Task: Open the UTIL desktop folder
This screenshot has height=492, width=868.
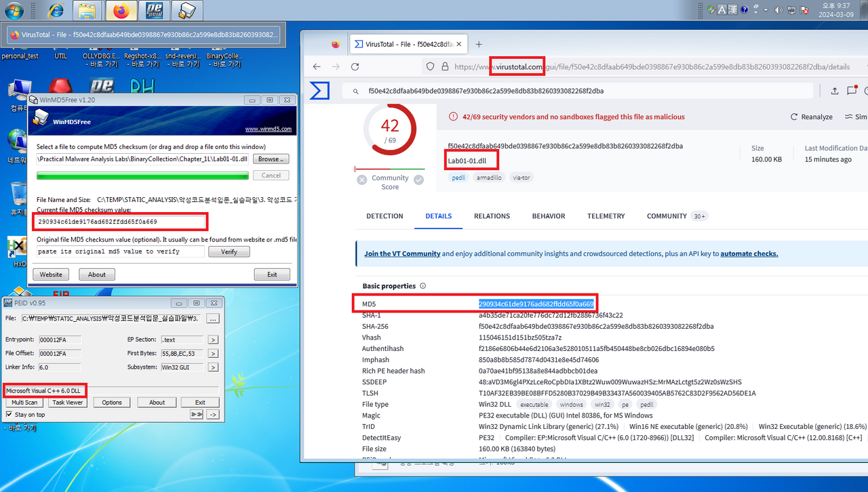Action: pyautogui.click(x=60, y=56)
